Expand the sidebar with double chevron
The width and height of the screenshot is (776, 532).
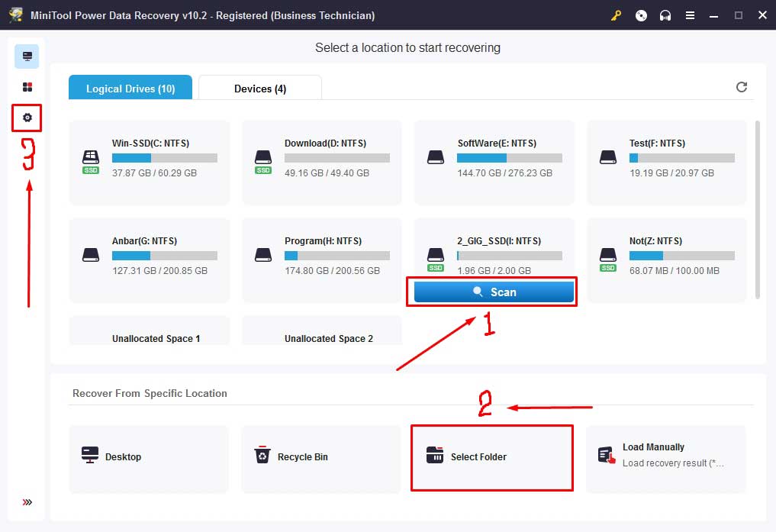pos(27,502)
